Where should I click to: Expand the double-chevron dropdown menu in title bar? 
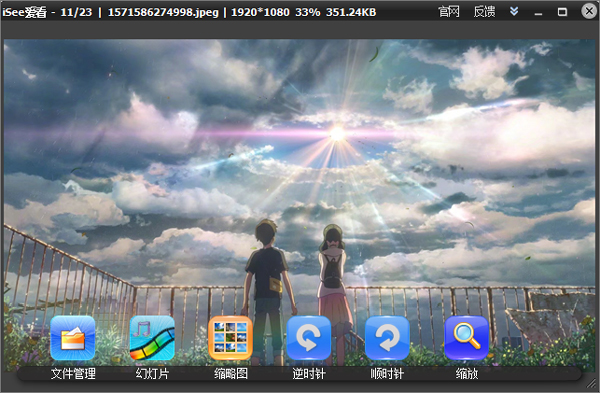point(514,11)
